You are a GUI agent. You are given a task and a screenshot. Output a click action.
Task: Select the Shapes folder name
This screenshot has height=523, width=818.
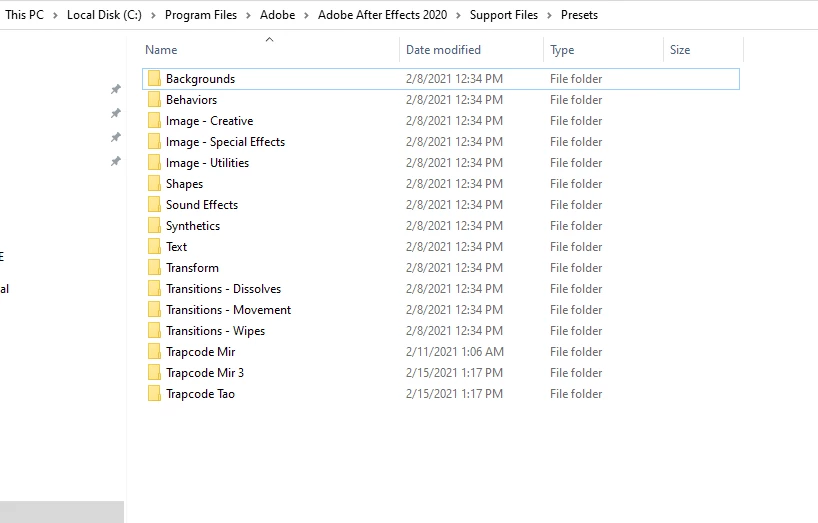coord(184,184)
